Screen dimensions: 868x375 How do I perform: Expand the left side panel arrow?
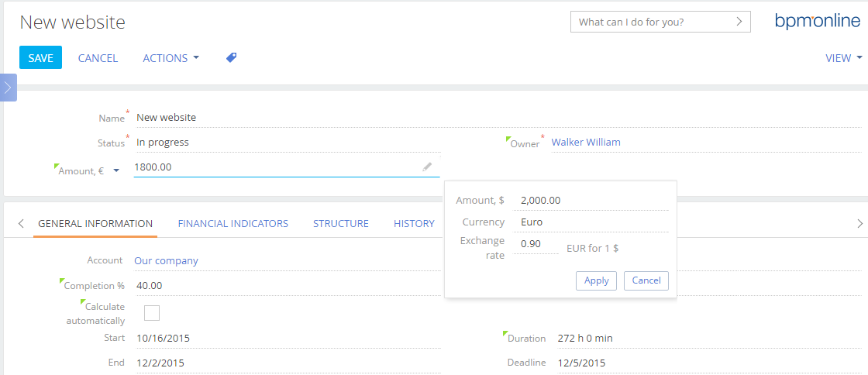8,88
